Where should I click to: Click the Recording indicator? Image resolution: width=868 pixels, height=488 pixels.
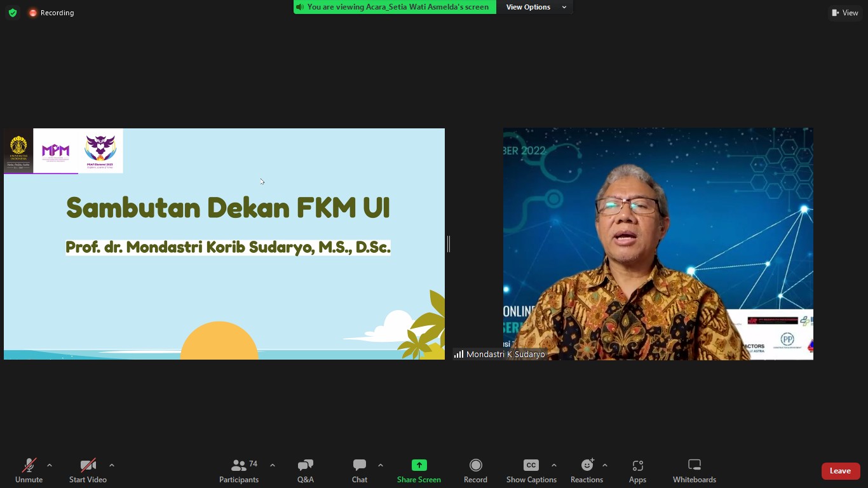click(51, 12)
